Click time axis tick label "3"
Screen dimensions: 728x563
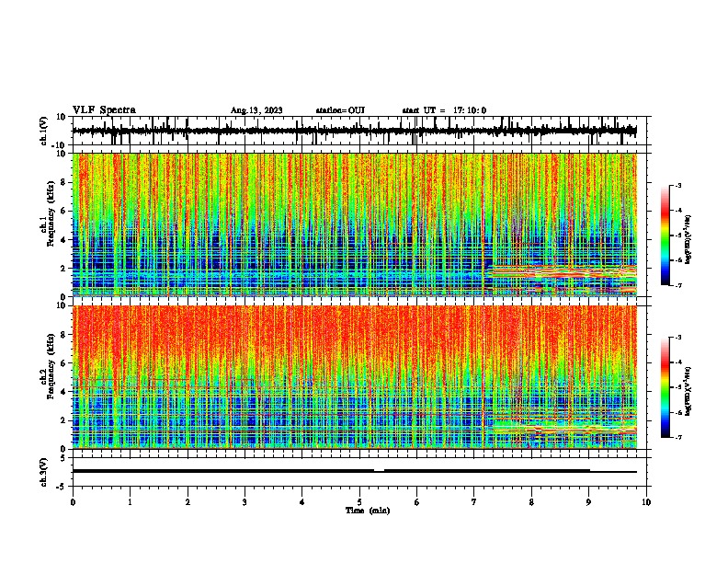(245, 502)
